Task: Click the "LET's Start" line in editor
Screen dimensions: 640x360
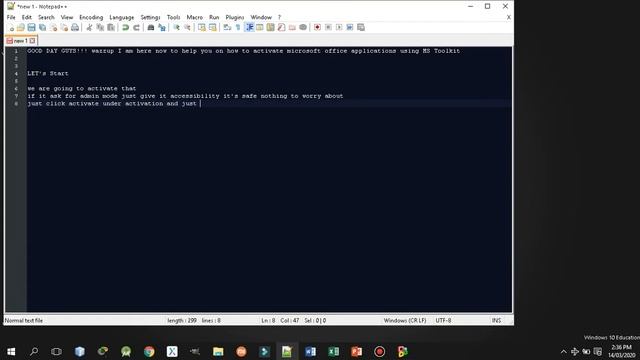Action: click(48, 73)
